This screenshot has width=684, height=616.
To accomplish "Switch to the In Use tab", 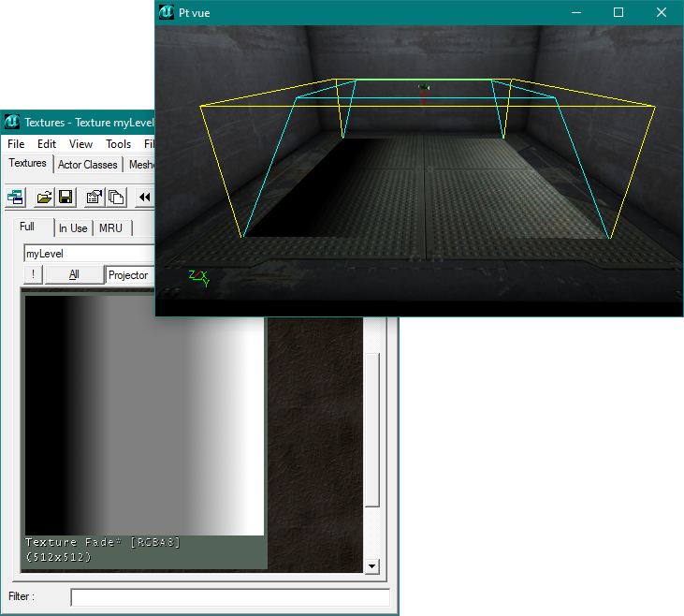I will pos(73,227).
